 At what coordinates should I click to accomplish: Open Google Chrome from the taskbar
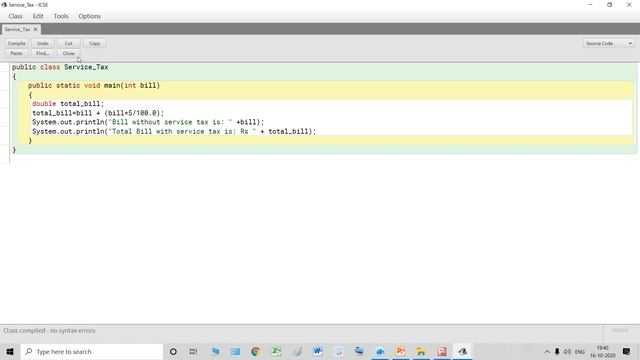[x=256, y=351]
